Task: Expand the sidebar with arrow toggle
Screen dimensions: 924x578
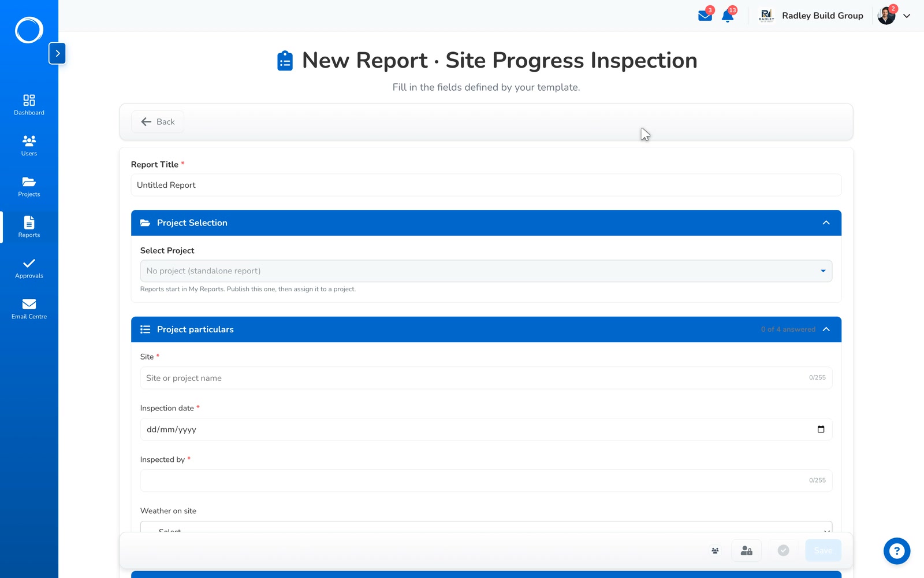Action: pos(57,53)
